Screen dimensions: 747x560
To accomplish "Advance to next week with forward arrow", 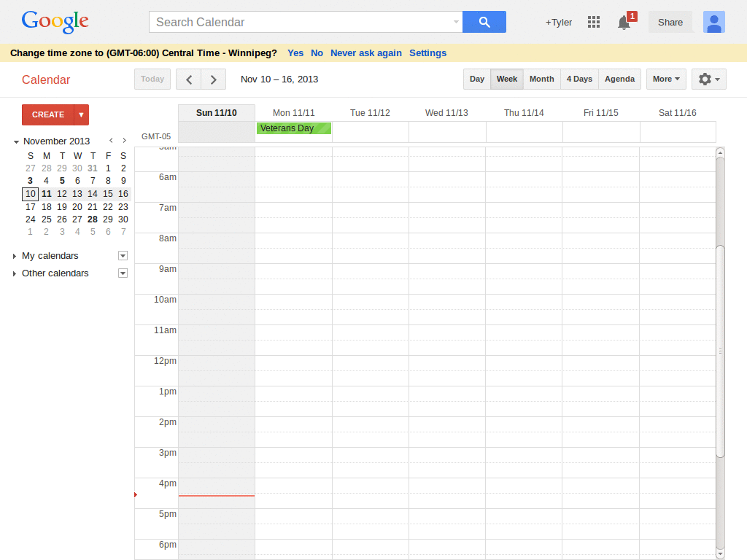I will 213,79.
